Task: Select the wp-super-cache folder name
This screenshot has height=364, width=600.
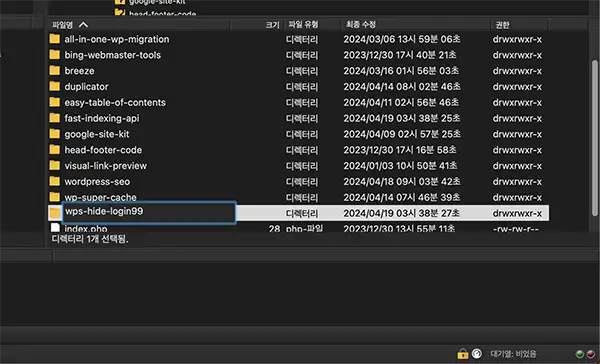Action: coord(101,198)
